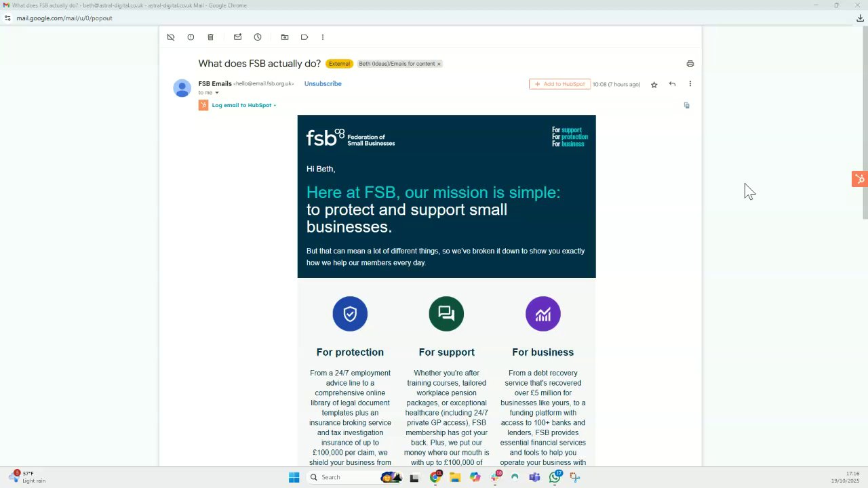Screen dimensions: 868x488
Task: Open the Windows Start menu
Action: coord(294,477)
